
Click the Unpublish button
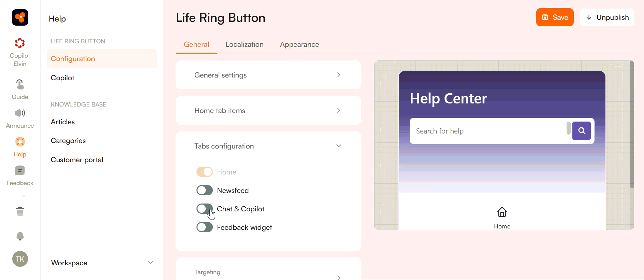607,17
